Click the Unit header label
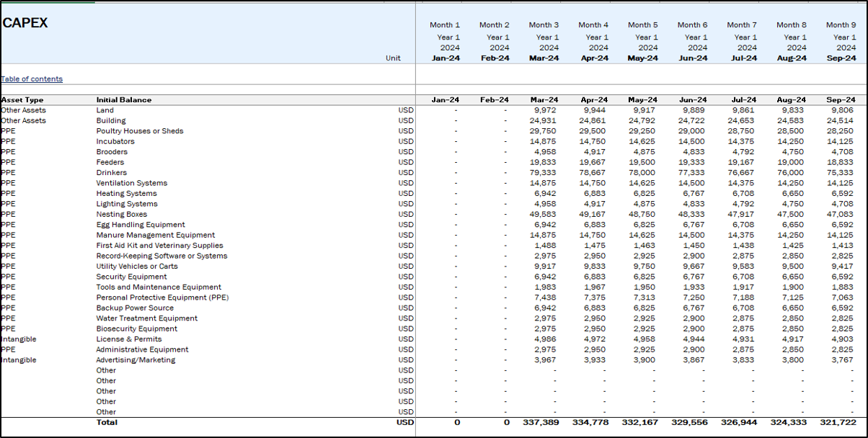This screenshot has height=438, width=868. coord(393,58)
